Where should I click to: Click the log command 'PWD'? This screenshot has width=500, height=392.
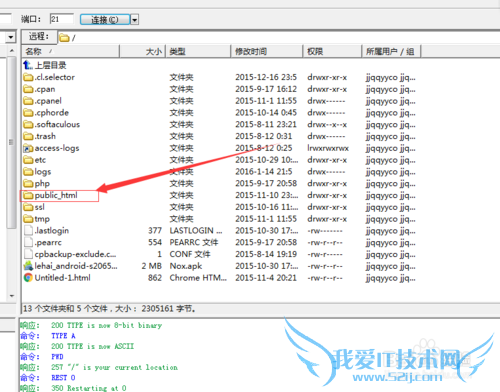click(x=57, y=357)
